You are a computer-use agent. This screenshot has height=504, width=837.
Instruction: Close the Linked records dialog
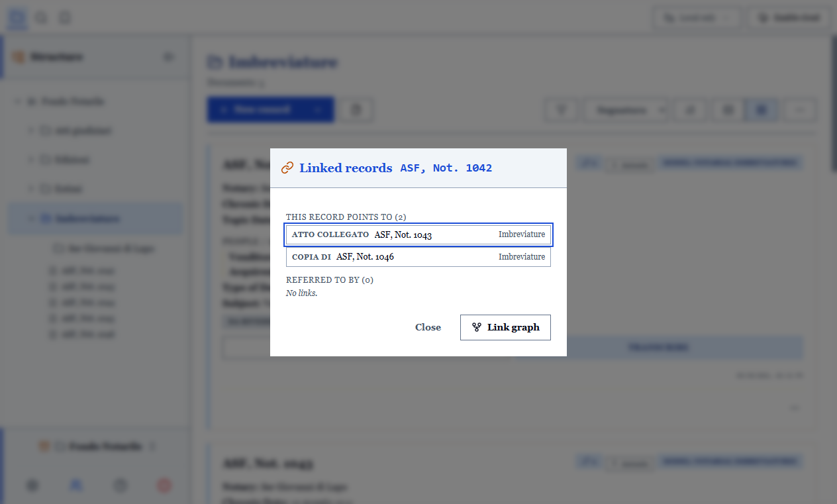(x=428, y=327)
